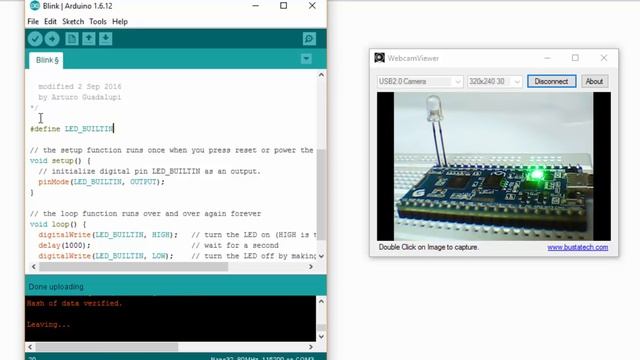Click 'by Arturo Guadalupi' comment line
The width and height of the screenshot is (640, 360).
(80, 98)
